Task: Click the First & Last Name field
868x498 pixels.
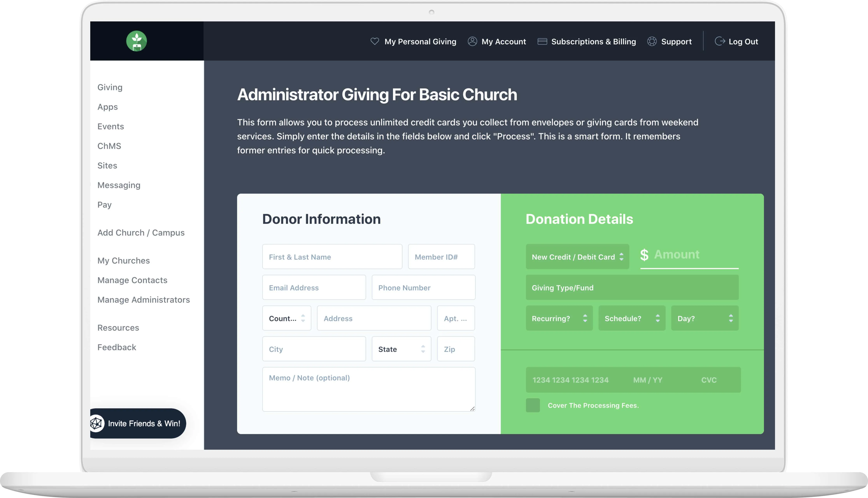Action: 332,257
